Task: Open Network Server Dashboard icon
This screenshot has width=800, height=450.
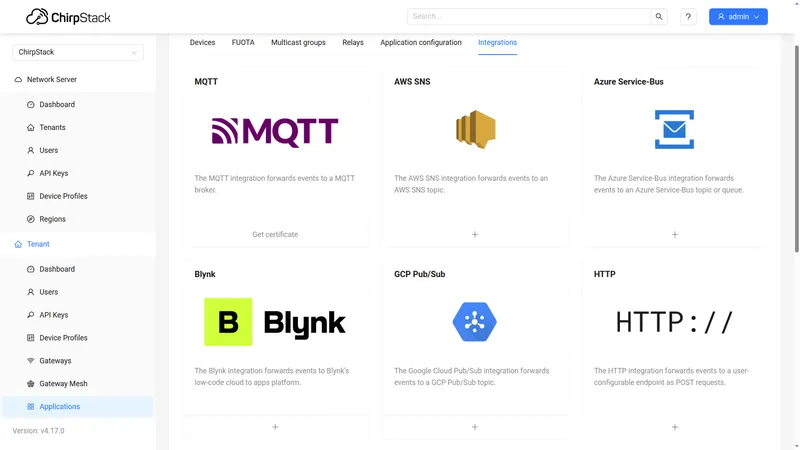Action: 31,105
